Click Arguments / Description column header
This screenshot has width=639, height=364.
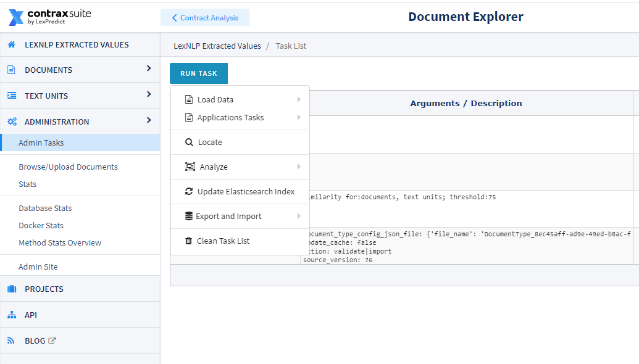(x=466, y=104)
